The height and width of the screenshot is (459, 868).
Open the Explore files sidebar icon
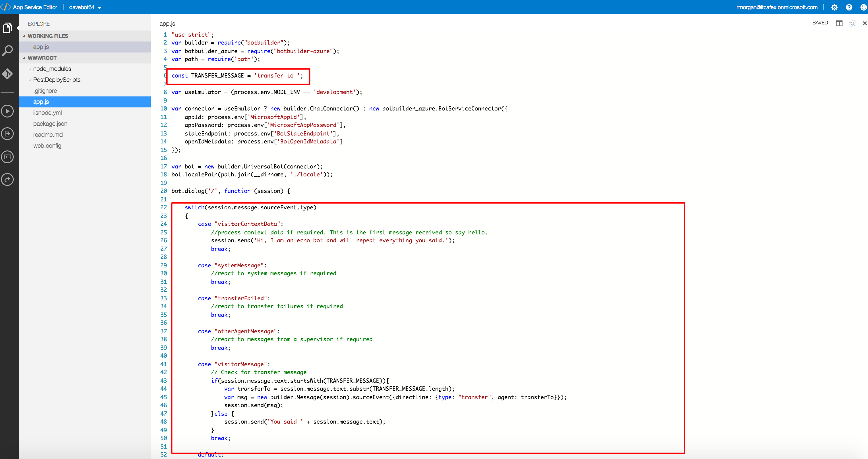click(x=7, y=28)
